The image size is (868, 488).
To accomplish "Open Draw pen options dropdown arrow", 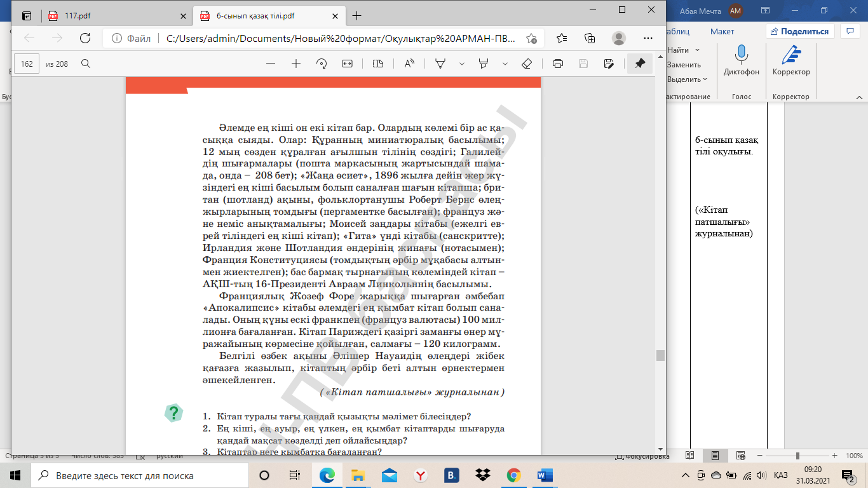I will (x=462, y=64).
